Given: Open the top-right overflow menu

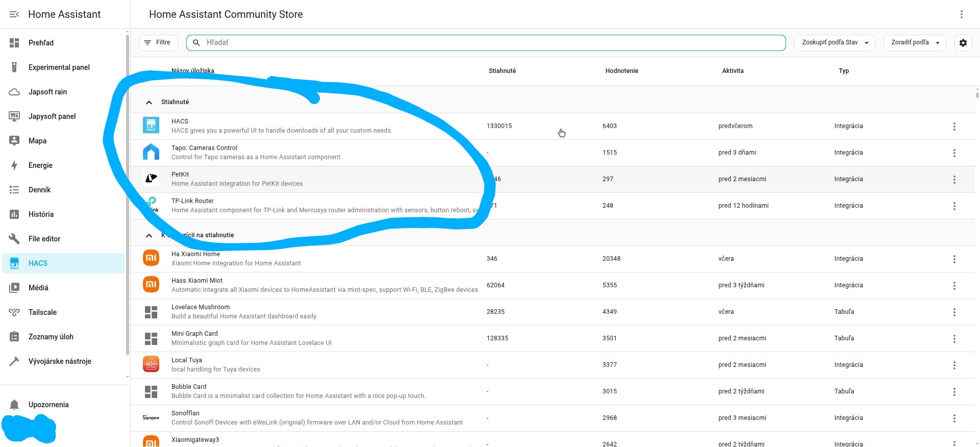Looking at the screenshot, I should click(x=961, y=14).
